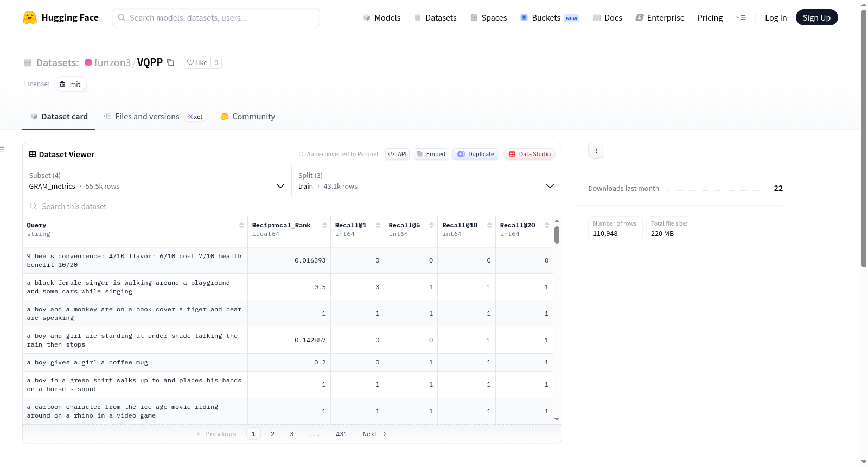Switch to the Dataset card tab
The image size is (868, 467).
coord(59,117)
